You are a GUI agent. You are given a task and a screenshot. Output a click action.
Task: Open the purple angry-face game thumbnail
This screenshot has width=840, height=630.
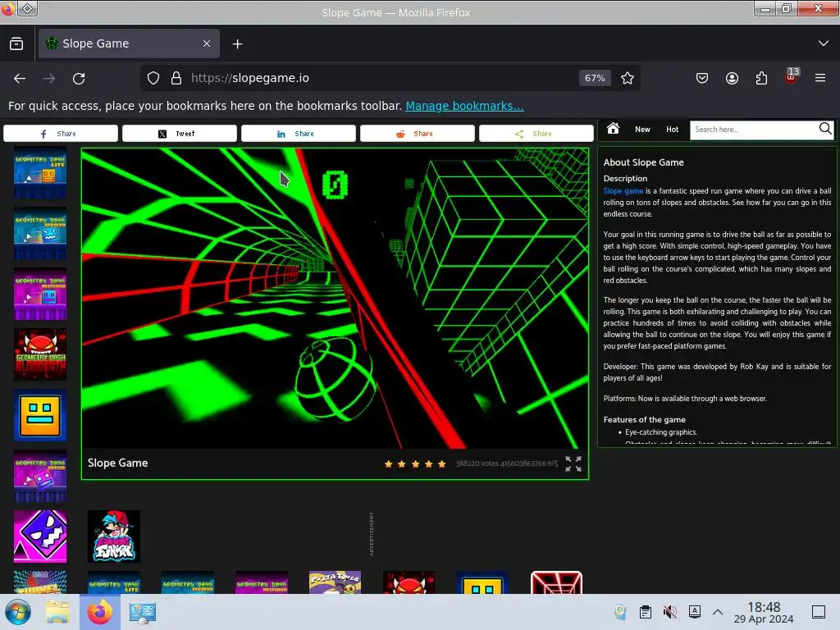coord(40,536)
